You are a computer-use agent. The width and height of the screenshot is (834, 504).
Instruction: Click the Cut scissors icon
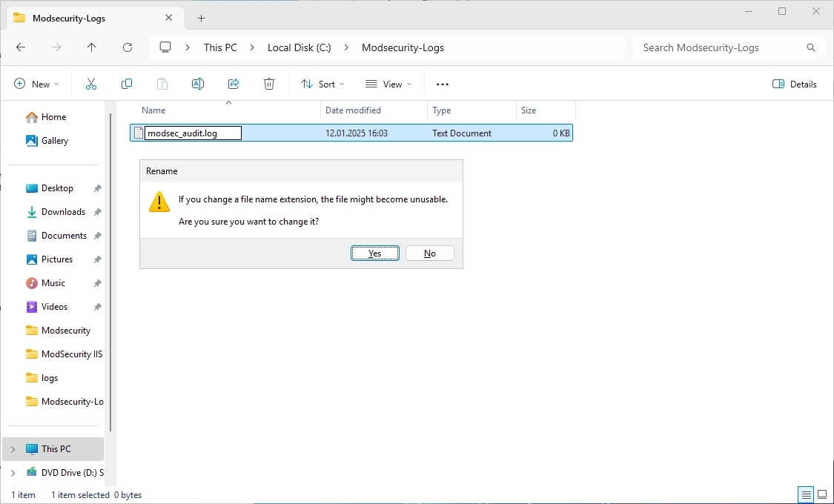(91, 84)
